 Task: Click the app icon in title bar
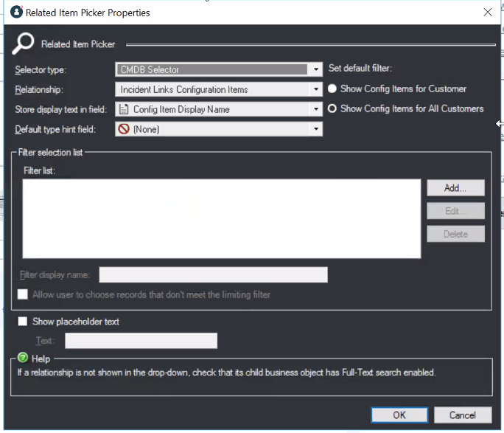point(16,12)
